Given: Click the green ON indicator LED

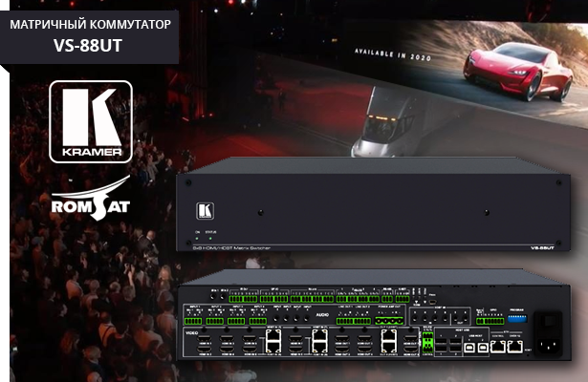Looking at the screenshot, I should click(x=197, y=238).
